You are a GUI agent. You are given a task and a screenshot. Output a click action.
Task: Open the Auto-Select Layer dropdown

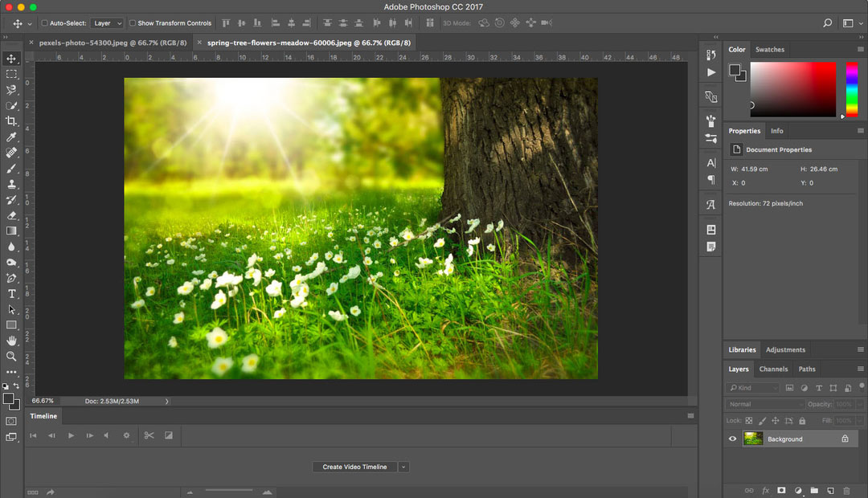pyautogui.click(x=107, y=22)
